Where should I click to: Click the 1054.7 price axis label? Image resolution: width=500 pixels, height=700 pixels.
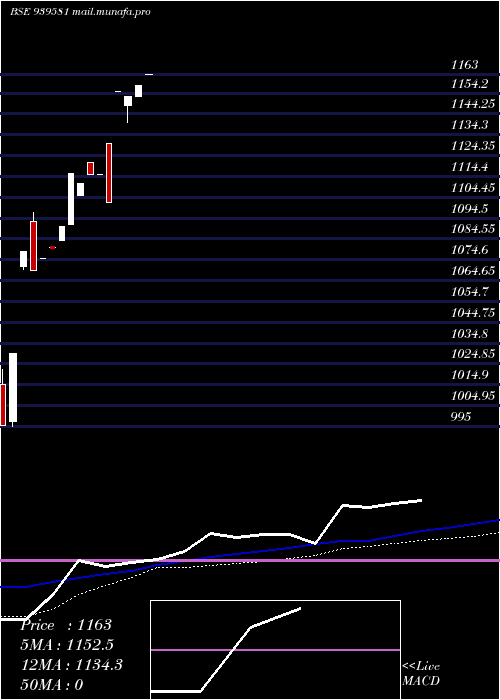tap(469, 292)
